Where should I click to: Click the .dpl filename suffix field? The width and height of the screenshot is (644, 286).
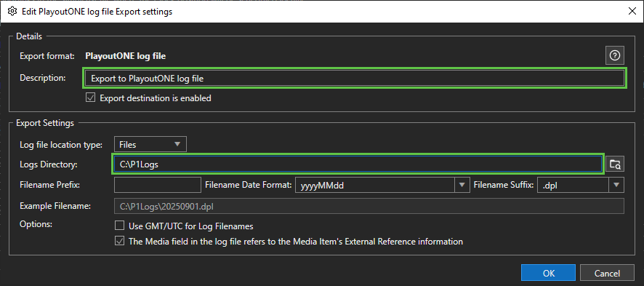(x=573, y=185)
